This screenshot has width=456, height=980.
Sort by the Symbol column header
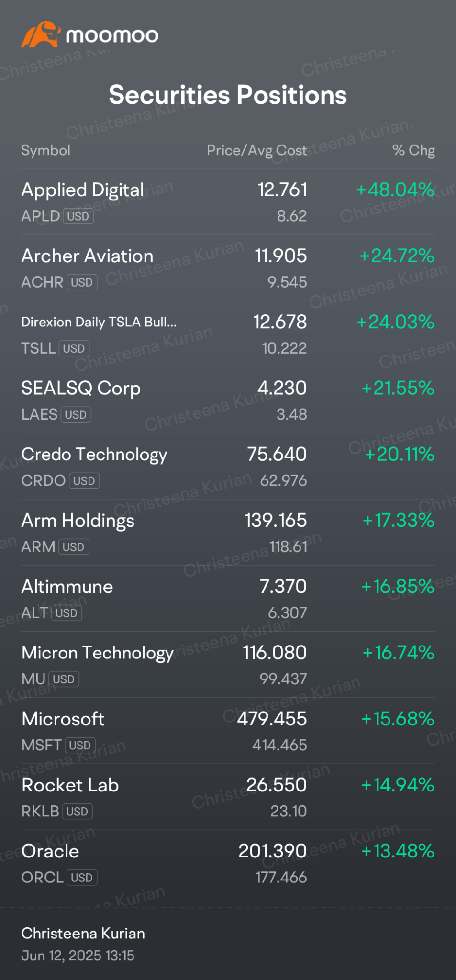pos(46,150)
